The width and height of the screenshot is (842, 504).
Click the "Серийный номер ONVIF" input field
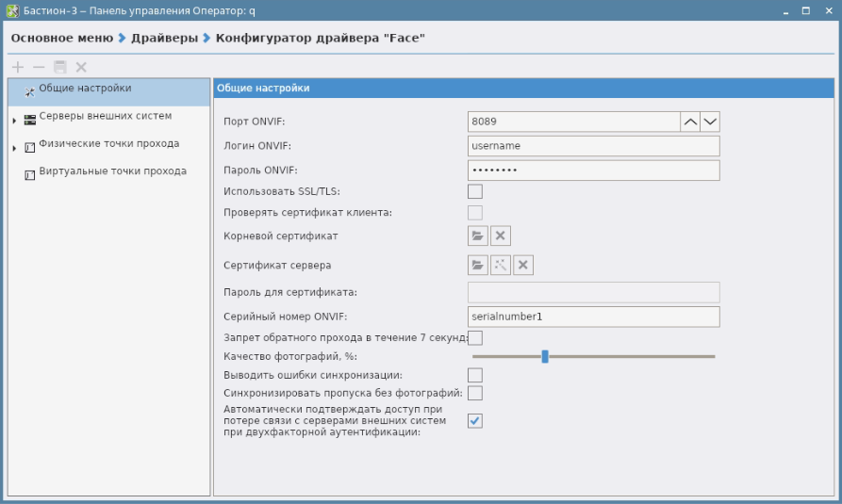tap(593, 317)
